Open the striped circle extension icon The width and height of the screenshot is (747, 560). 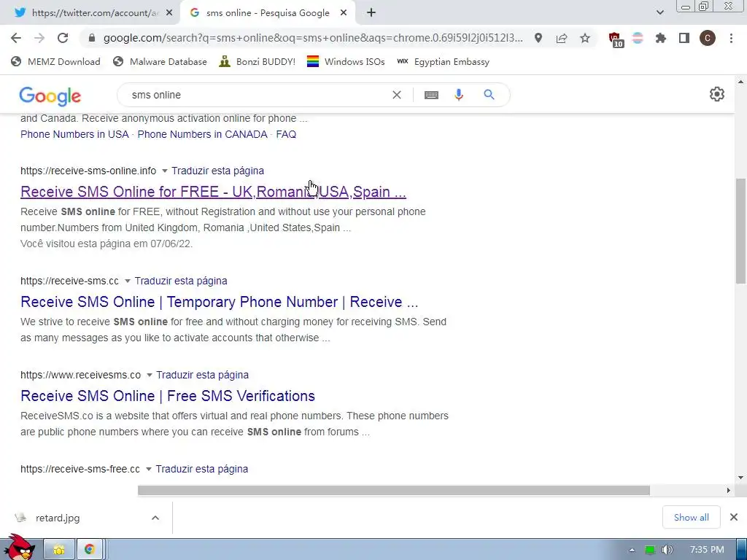tap(638, 38)
